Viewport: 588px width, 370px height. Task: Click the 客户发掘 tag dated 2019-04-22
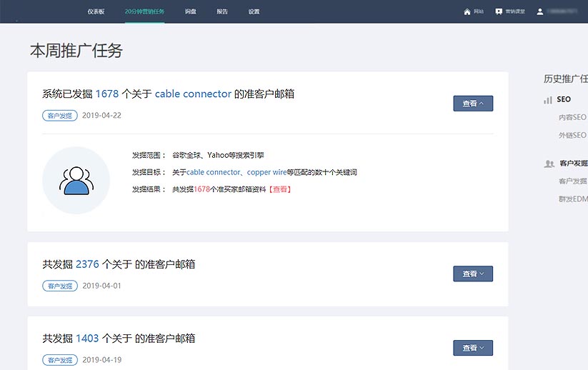(60, 115)
